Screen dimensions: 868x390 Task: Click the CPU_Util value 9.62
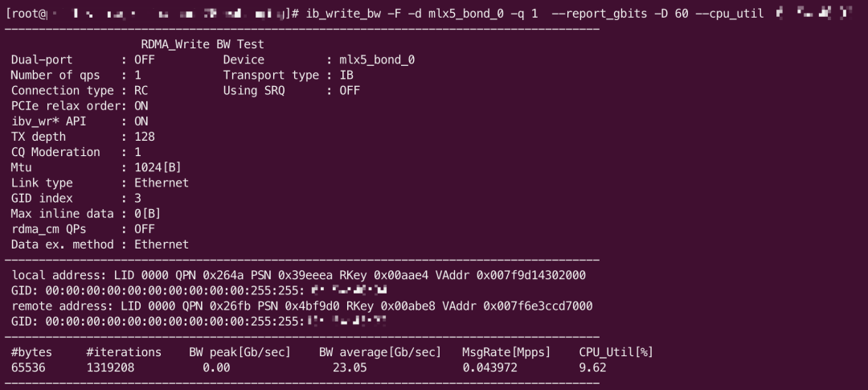[x=592, y=367]
